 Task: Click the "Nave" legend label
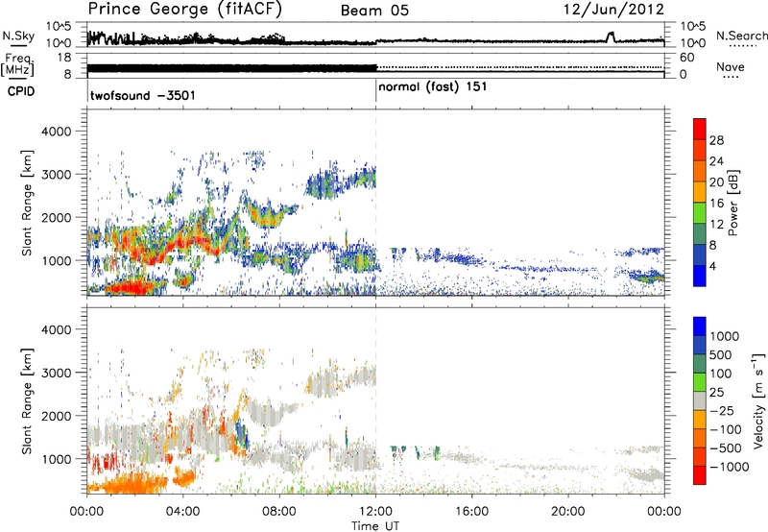[x=731, y=66]
